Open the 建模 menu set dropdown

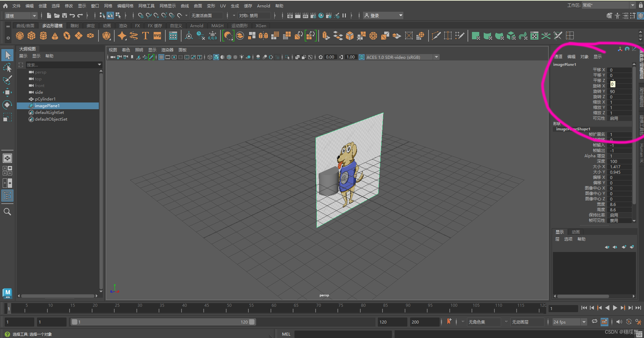[21, 15]
